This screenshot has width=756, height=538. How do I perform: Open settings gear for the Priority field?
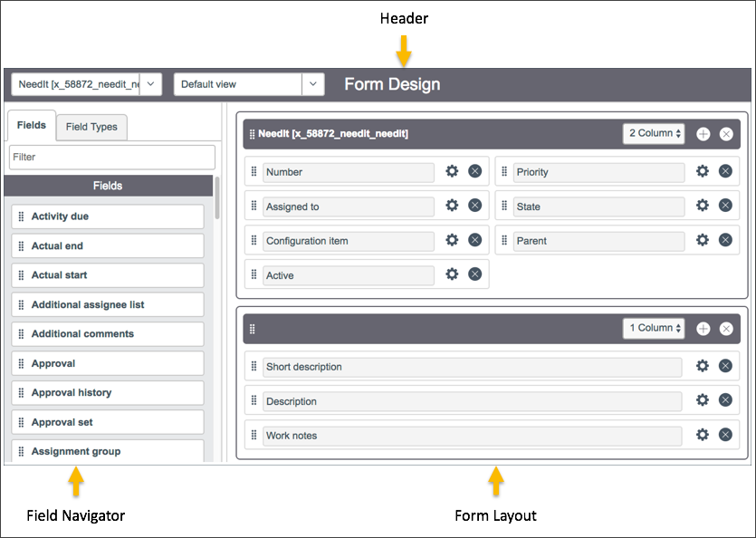[701, 171]
